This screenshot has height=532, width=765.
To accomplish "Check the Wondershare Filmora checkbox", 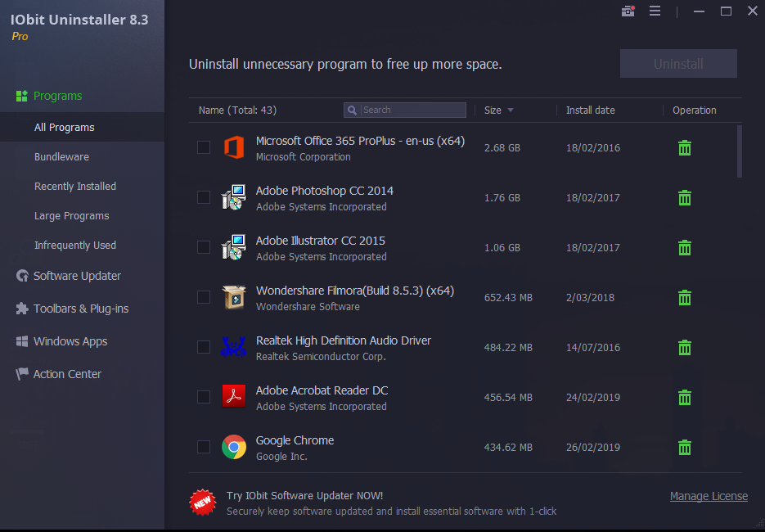I will pyautogui.click(x=204, y=297).
